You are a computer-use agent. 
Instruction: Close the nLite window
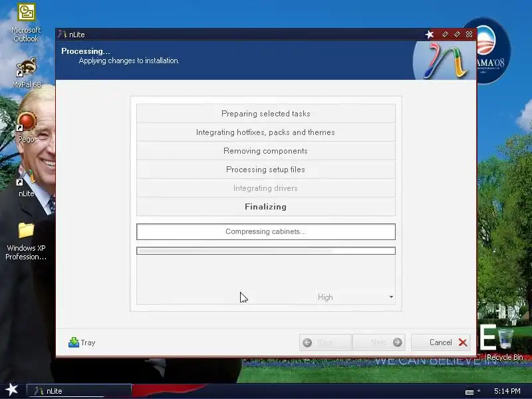(x=469, y=35)
